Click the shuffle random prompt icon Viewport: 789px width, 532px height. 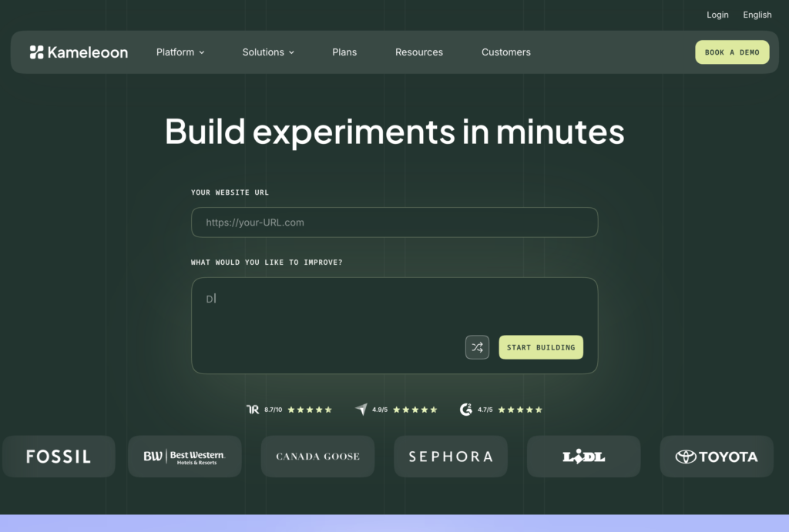(x=477, y=347)
